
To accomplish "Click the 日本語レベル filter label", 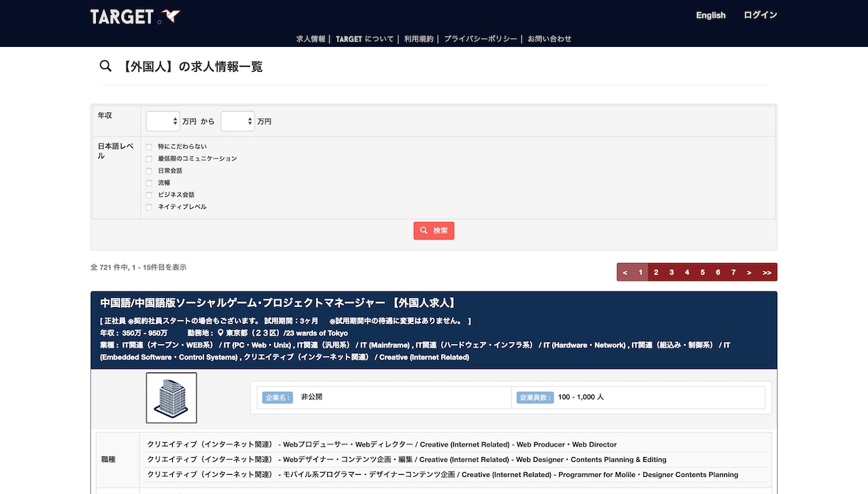I will (x=115, y=151).
